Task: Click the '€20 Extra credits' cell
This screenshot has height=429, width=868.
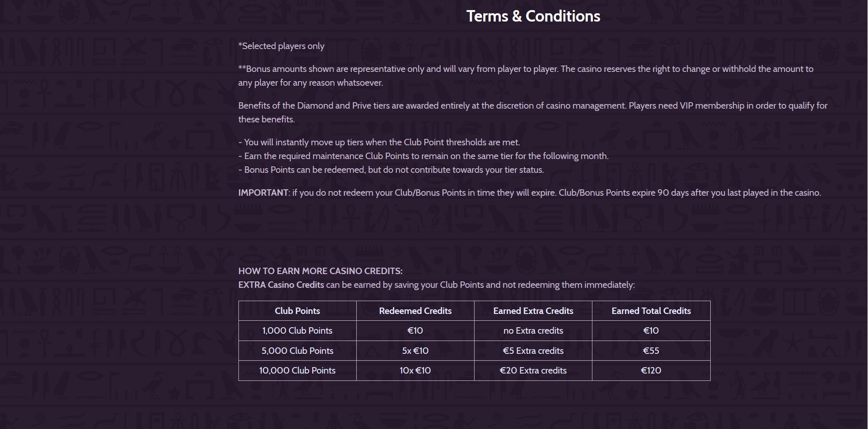Action: pos(533,370)
